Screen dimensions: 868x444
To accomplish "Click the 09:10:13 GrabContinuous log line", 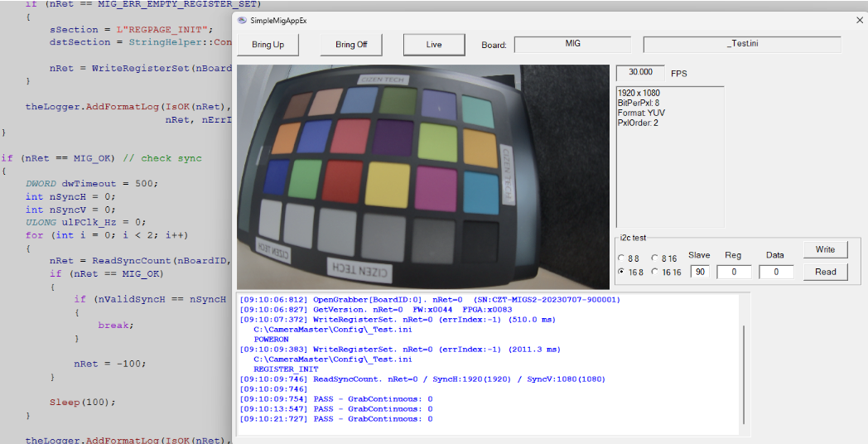I will (336, 410).
